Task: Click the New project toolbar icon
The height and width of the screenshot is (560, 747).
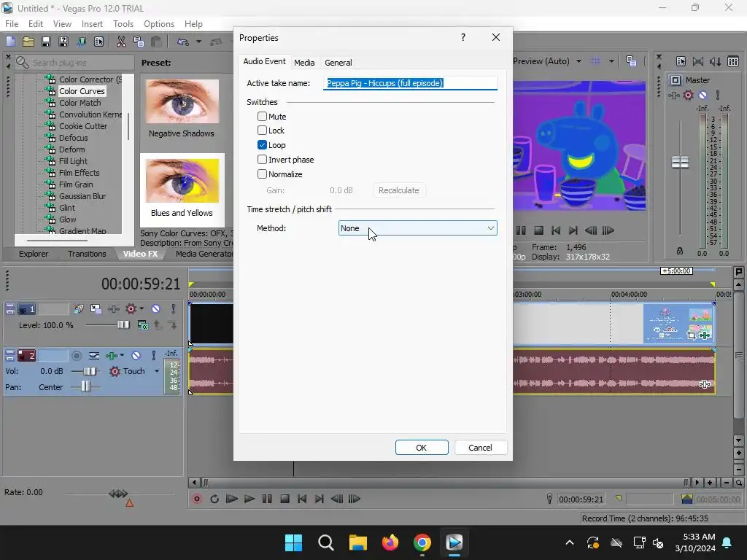Action: coord(10,42)
